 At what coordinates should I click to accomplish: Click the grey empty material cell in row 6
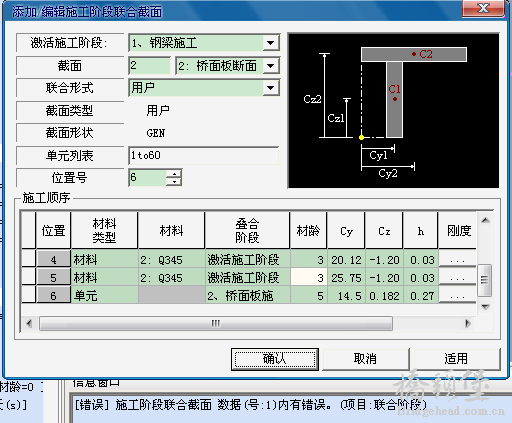click(172, 295)
